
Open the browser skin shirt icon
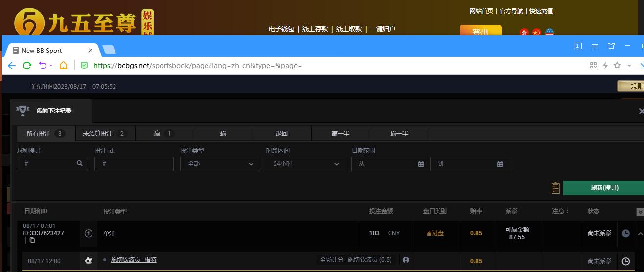pos(611,46)
